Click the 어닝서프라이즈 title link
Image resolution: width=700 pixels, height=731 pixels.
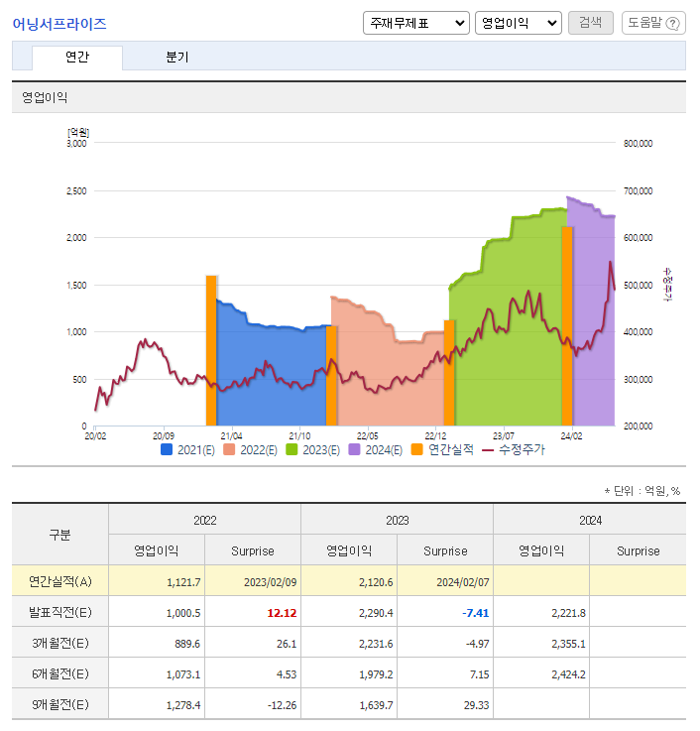(x=59, y=24)
